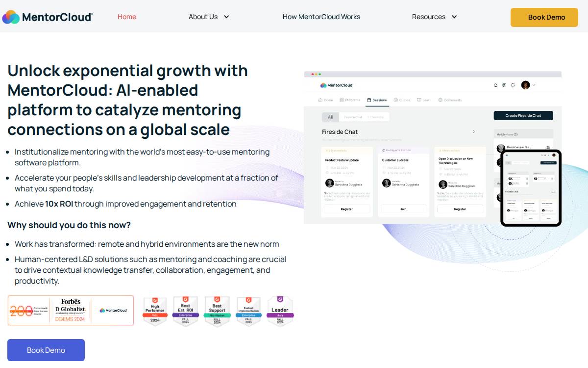
Task: Select the Programs tab in product preview
Action: click(350, 100)
